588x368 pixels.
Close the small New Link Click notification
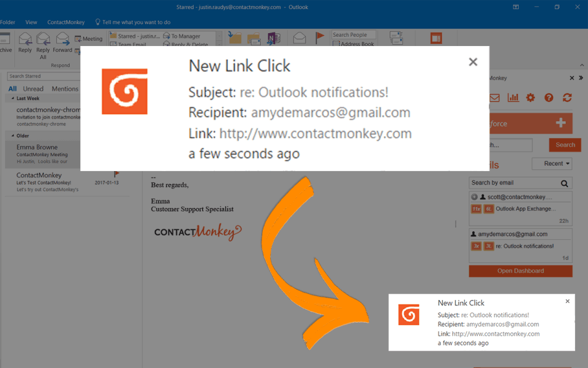point(567,301)
